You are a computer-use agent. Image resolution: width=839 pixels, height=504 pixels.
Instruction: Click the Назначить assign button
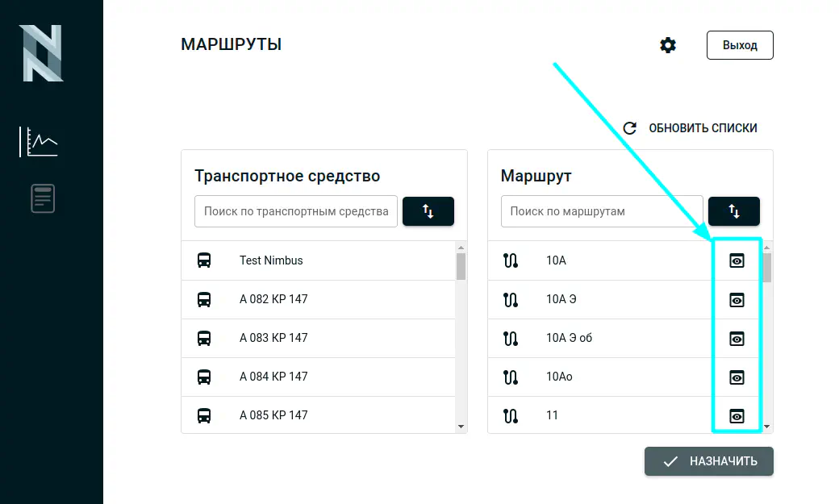coord(708,461)
